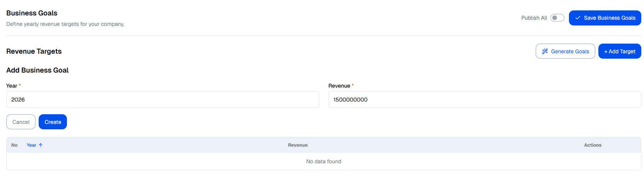This screenshot has height=176, width=644.
Task: Click the Revenue Targets section heading
Action: click(34, 51)
